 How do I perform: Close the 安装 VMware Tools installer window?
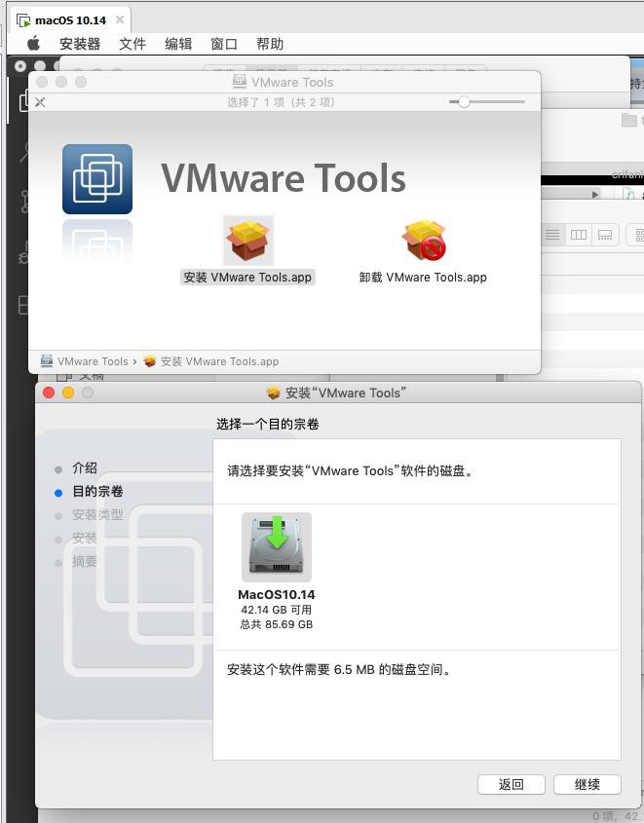coord(49,393)
